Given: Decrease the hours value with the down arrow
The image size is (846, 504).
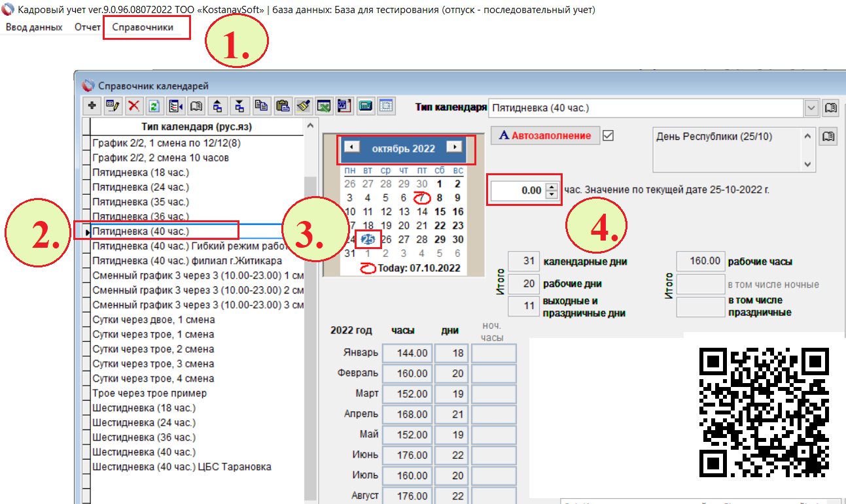Looking at the screenshot, I should [x=552, y=195].
